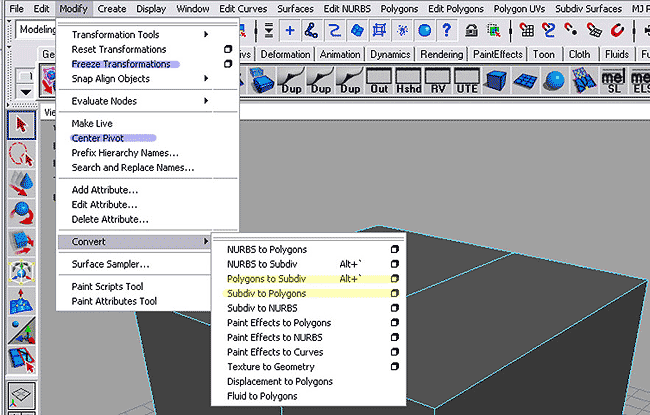Click the polygon sphere shelf icon
The height and width of the screenshot is (415, 650).
tap(555, 81)
